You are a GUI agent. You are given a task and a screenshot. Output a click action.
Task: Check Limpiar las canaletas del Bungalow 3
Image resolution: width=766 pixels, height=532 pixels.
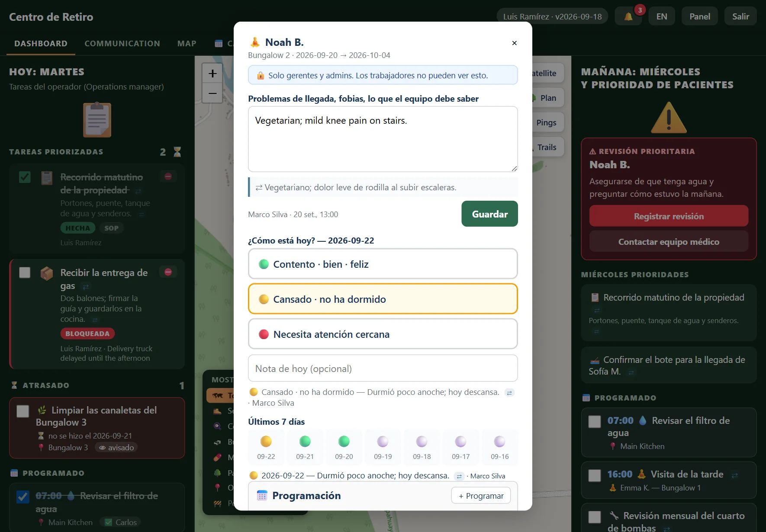click(23, 411)
